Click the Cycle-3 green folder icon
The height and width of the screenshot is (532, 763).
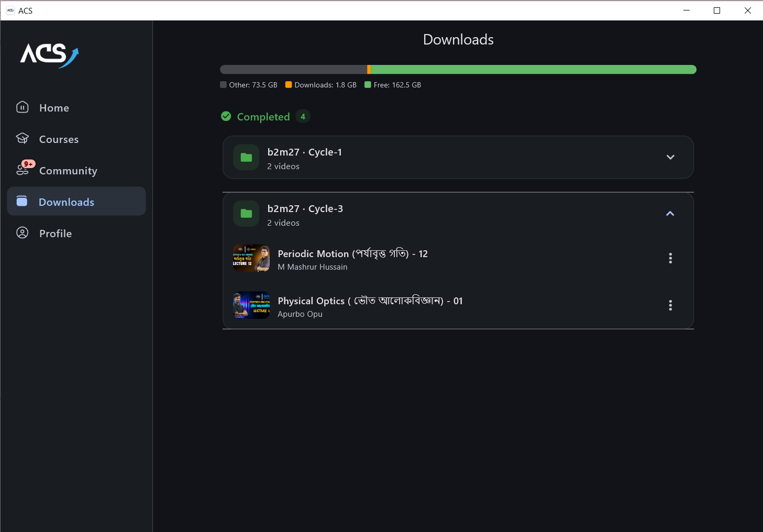click(x=246, y=214)
